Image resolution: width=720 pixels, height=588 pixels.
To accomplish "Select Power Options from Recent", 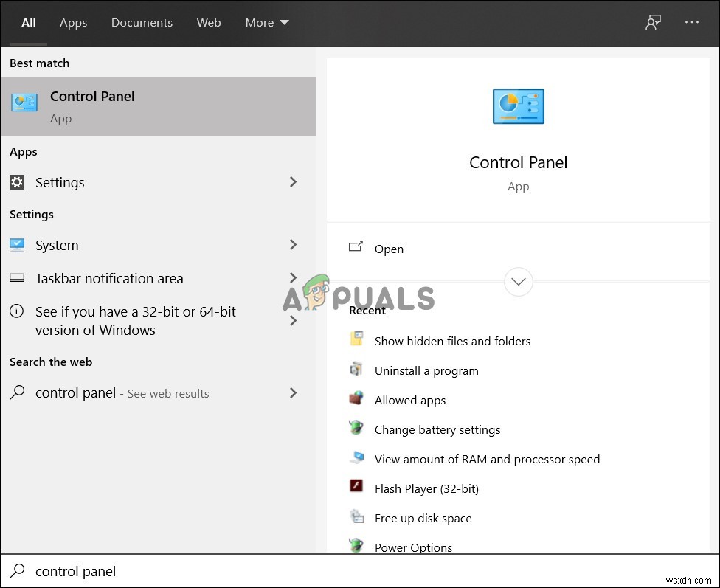I will 414,547.
